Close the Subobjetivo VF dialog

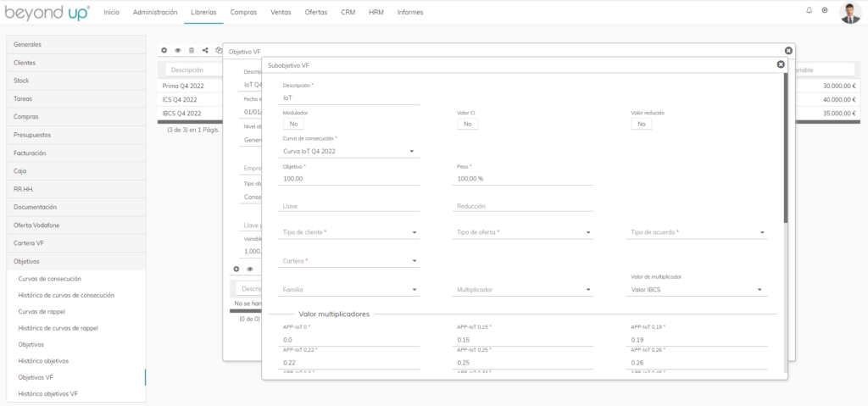[x=781, y=64]
